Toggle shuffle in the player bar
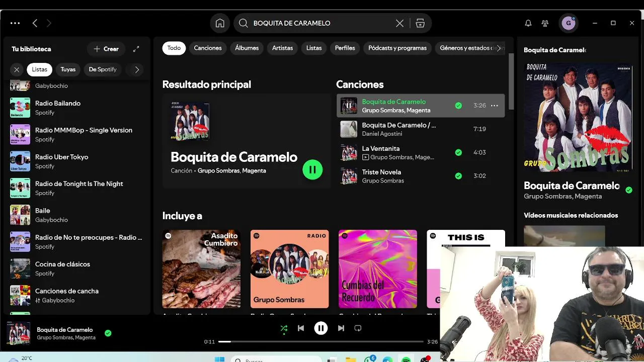 coord(284,328)
